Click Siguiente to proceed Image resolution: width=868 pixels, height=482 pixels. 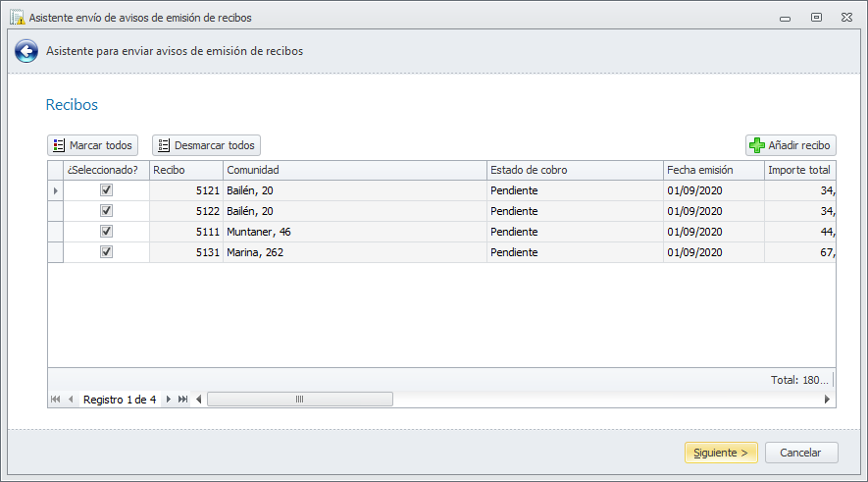tap(721, 453)
